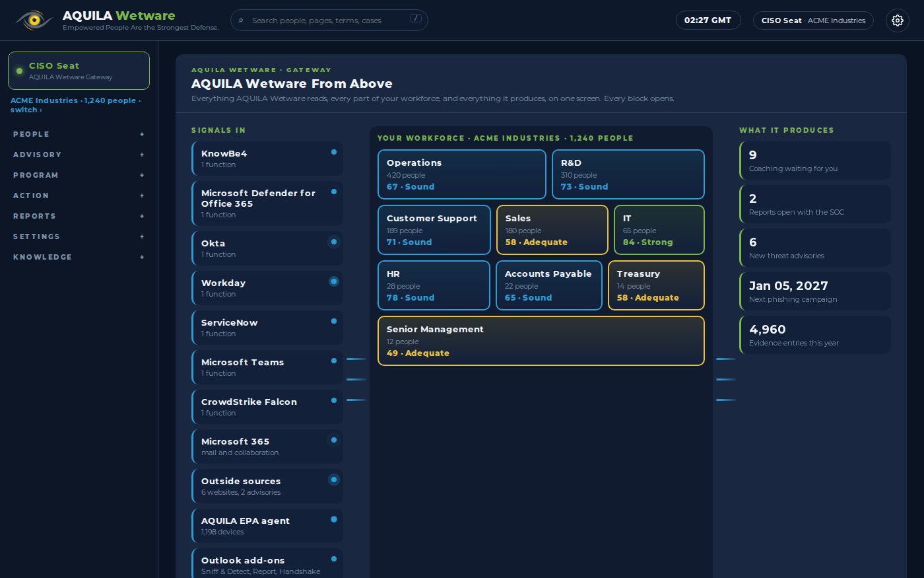This screenshot has height=578, width=924.
Task: Open the Knowledge menu item
Action: (79, 257)
